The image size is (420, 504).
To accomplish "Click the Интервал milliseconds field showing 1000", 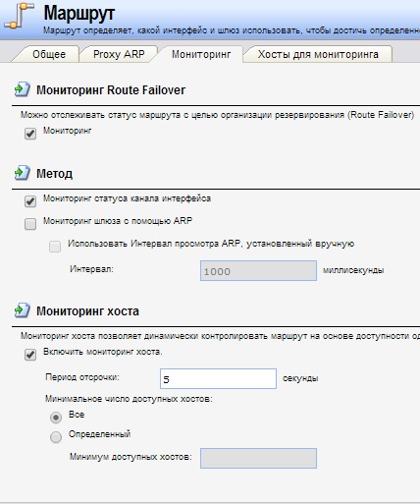I will [258, 271].
